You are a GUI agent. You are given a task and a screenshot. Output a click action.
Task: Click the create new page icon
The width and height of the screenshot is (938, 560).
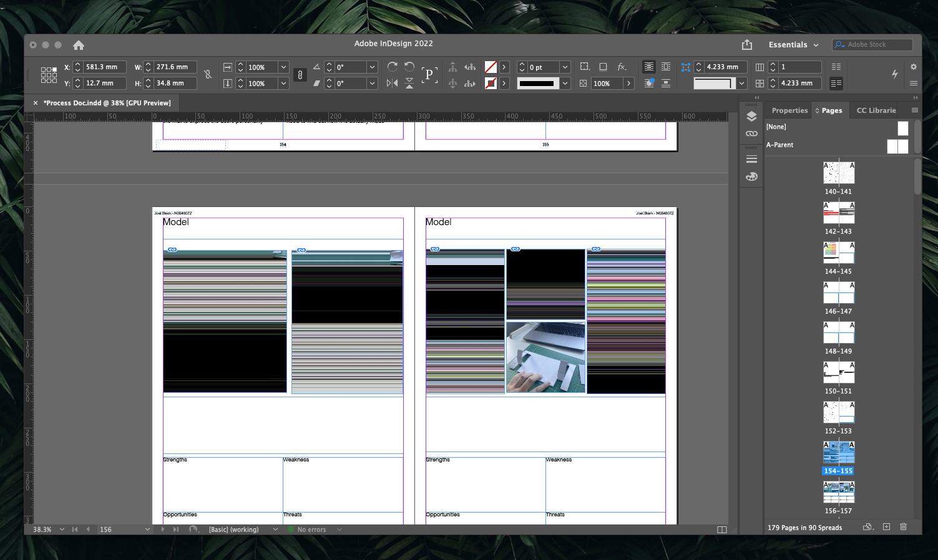coord(886,527)
